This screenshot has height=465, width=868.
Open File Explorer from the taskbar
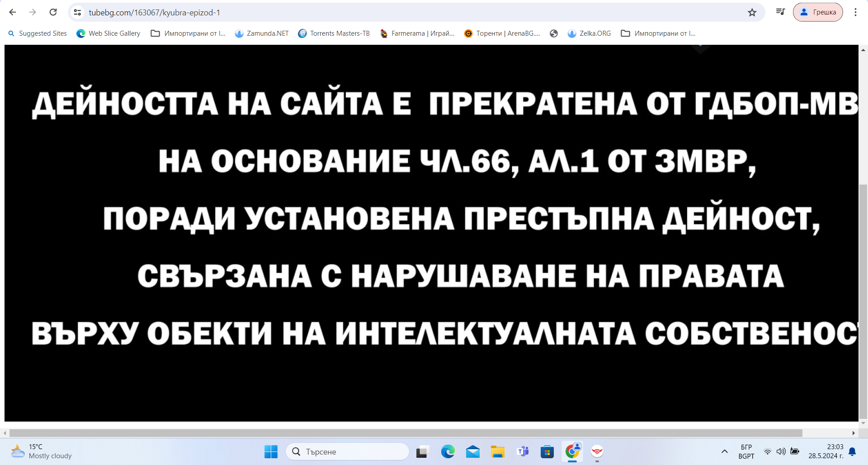(x=497, y=451)
